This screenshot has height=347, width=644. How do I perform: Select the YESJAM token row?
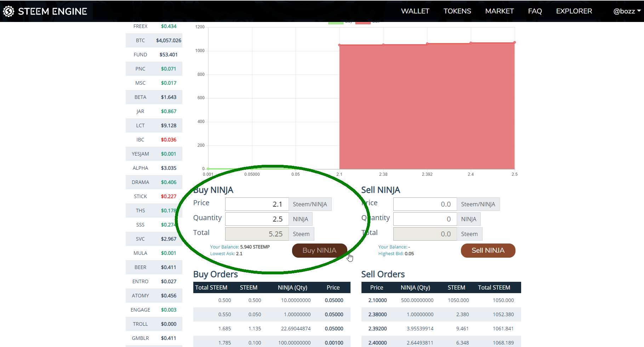coord(154,154)
